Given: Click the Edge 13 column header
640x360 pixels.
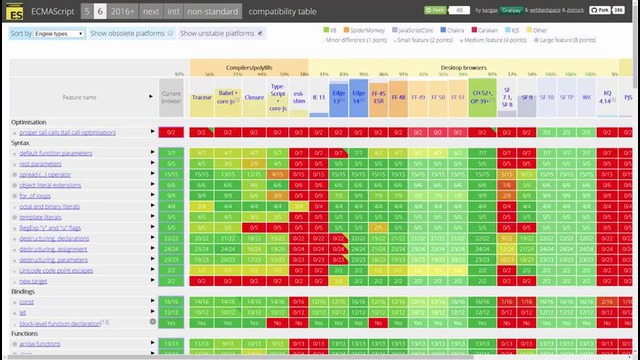Looking at the screenshot, I should [339, 97].
